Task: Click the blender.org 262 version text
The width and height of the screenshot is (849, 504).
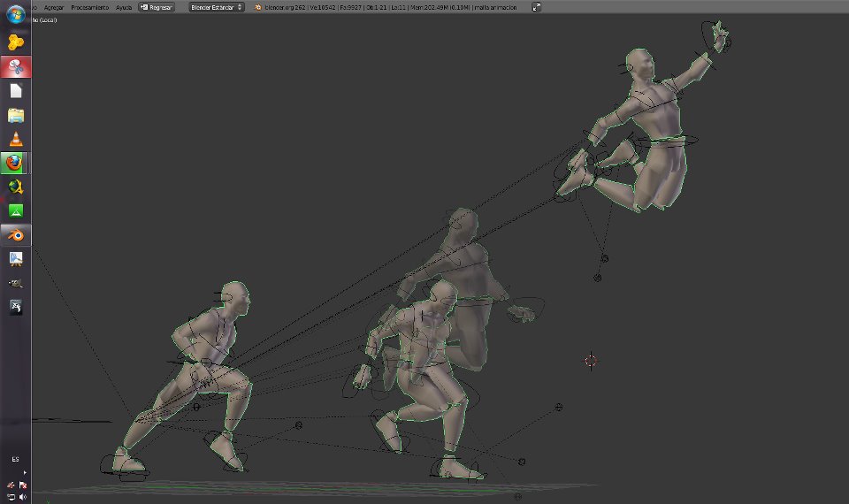Action: point(286,8)
